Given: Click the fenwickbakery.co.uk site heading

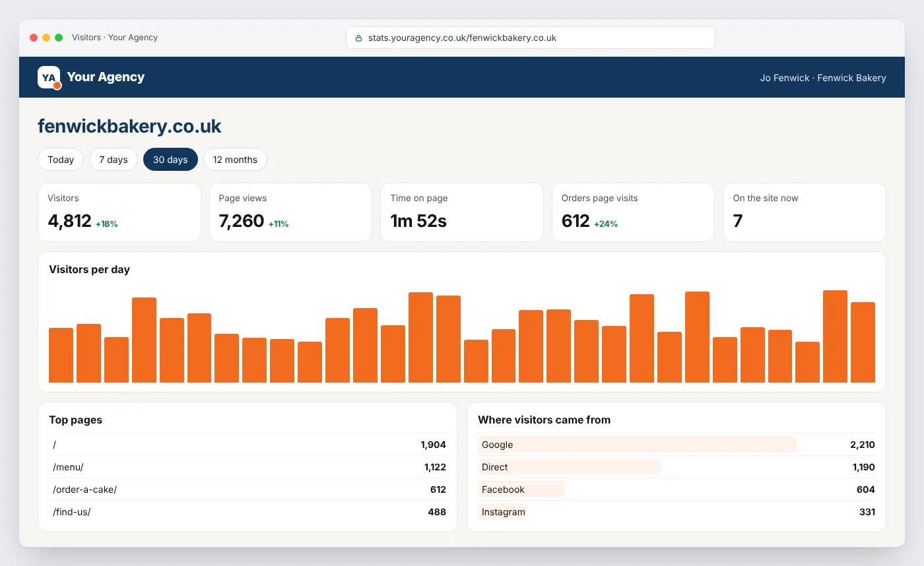Looking at the screenshot, I should [x=129, y=126].
